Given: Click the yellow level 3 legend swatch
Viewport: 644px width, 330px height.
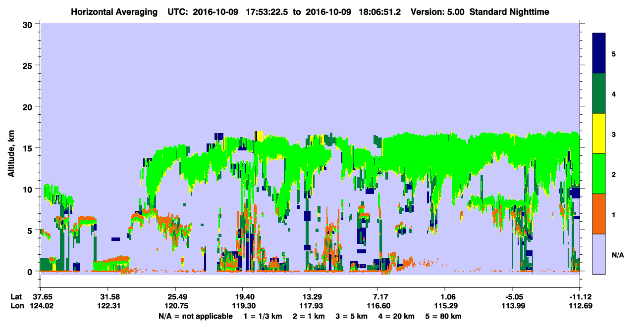Looking at the screenshot, I should (x=599, y=134).
